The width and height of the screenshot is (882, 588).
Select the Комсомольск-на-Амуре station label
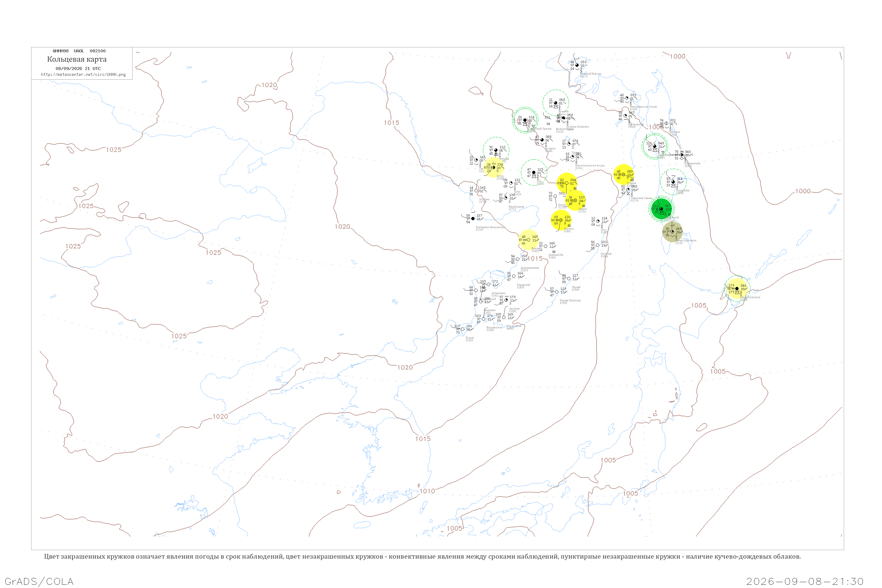590,165
